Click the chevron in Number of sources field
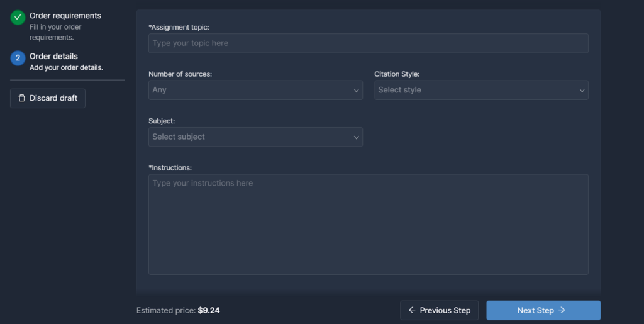Screen dimensions: 644x324 coord(356,91)
